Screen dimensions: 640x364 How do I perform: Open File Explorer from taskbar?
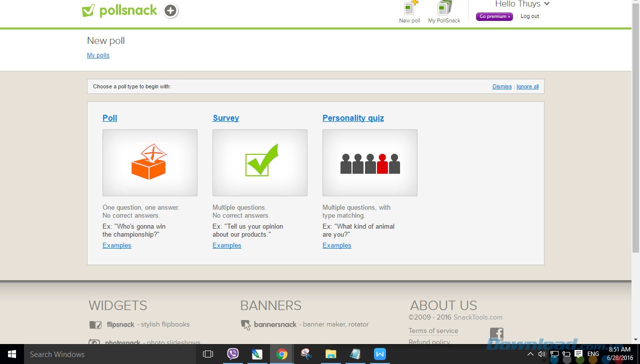[331, 354]
